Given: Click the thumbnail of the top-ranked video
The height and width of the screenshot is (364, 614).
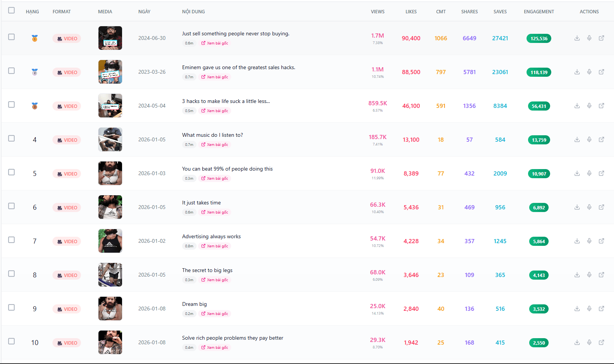Looking at the screenshot, I should click(110, 38).
